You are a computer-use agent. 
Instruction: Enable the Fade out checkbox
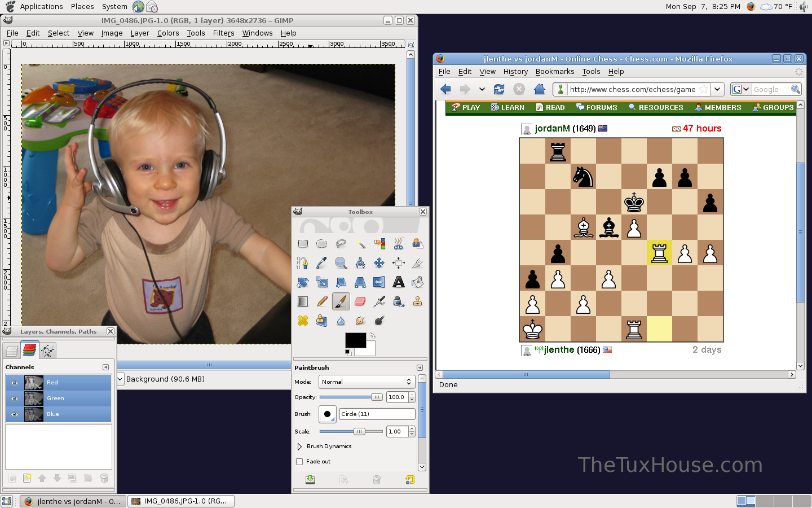(299, 462)
